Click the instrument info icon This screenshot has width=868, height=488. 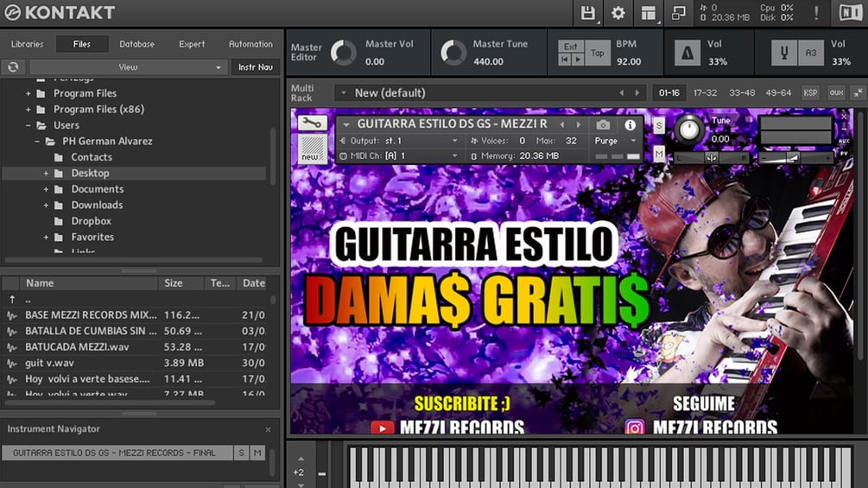coord(630,125)
